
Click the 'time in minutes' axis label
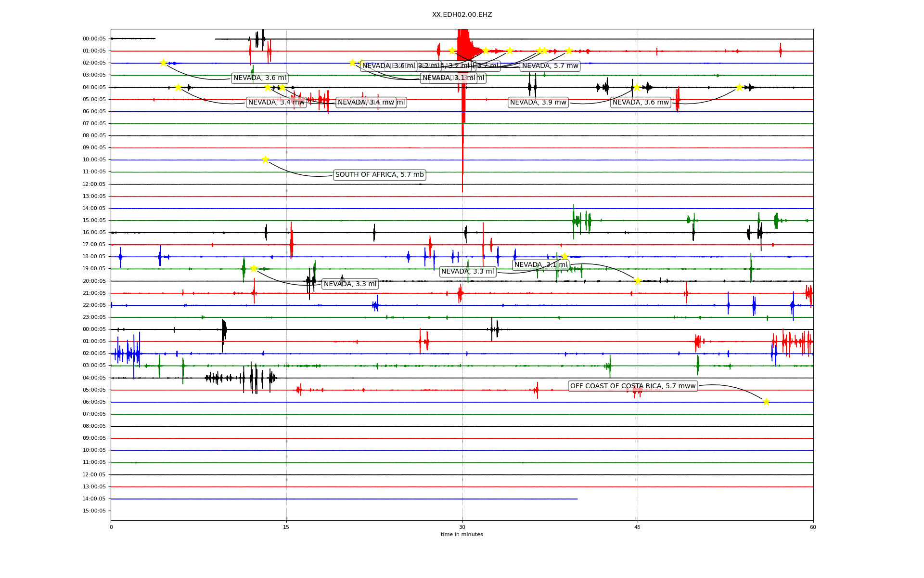[x=462, y=534]
